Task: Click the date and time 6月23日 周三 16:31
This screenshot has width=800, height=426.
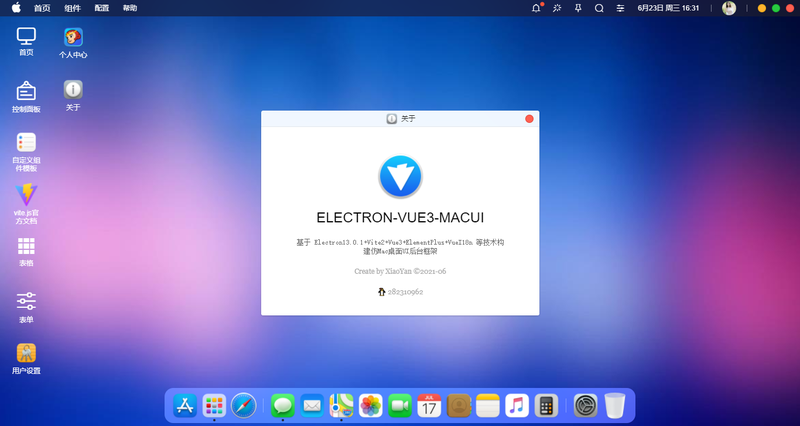Action: (668, 8)
